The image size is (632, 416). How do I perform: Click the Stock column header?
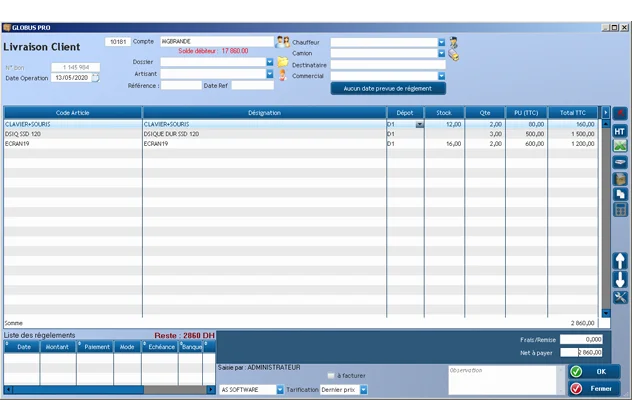coord(443,113)
